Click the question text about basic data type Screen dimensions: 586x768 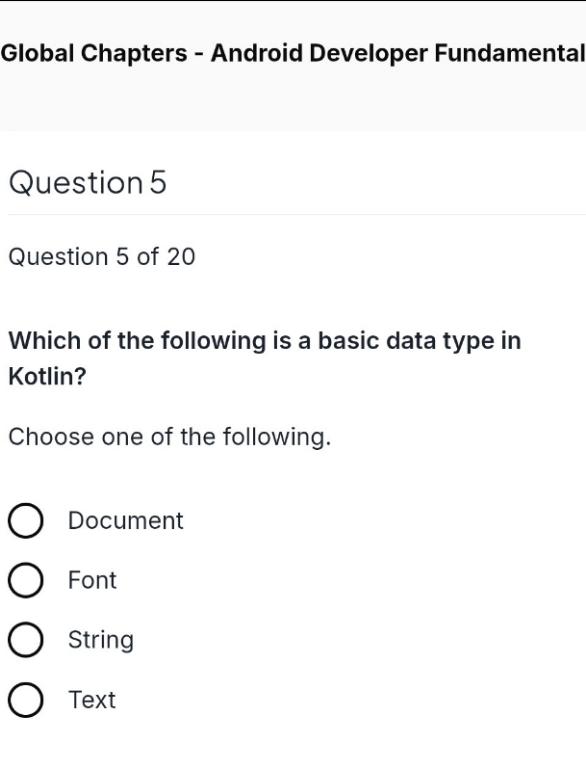tap(265, 358)
